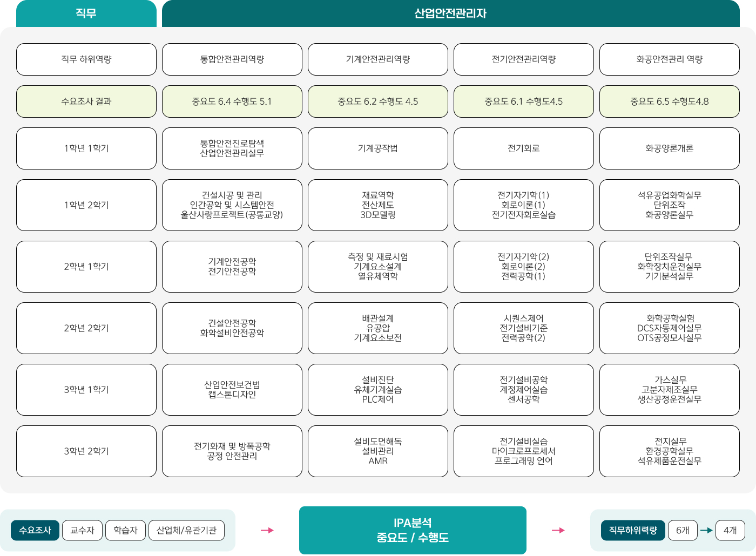Image resolution: width=756 pixels, height=556 pixels.
Task: Click the 직무하위역량 button
Action: (633, 530)
